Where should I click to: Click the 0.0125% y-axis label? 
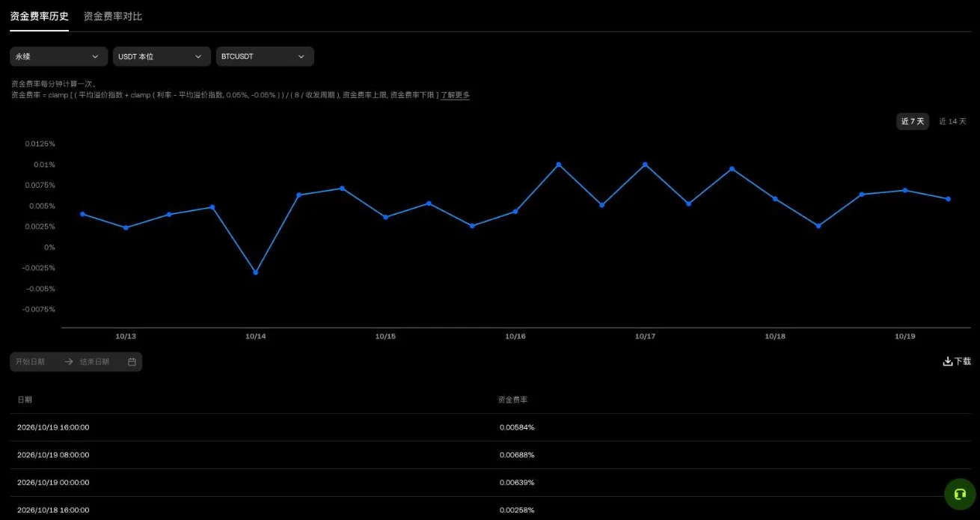(x=40, y=144)
